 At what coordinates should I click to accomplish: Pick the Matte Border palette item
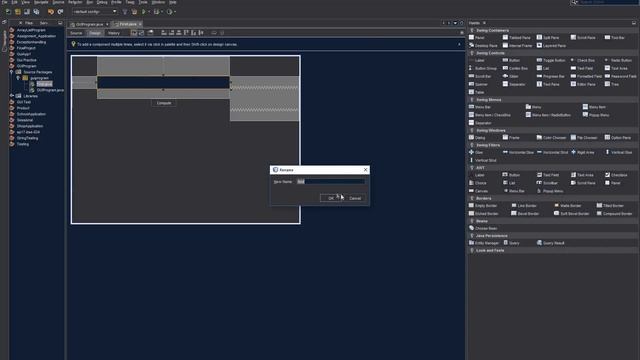tap(567, 206)
